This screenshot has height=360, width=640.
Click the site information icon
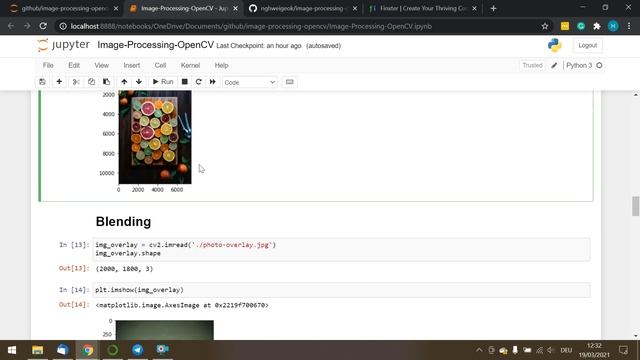point(63,26)
